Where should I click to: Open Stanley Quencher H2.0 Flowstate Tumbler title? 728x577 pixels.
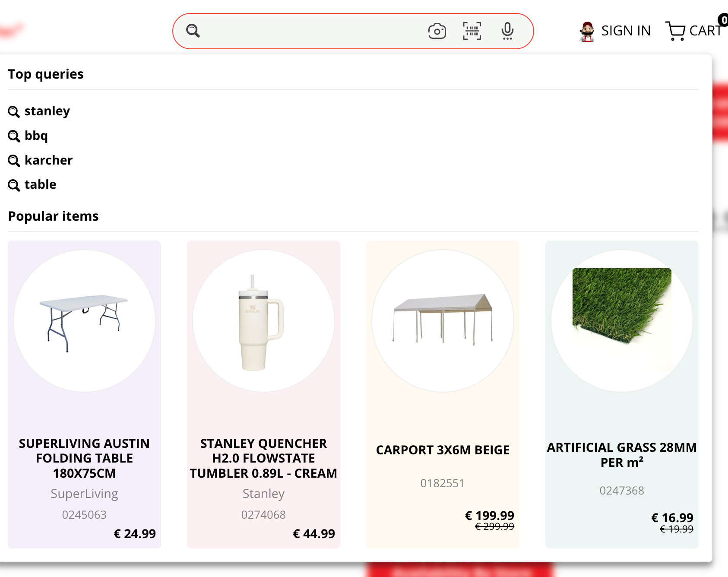point(263,458)
